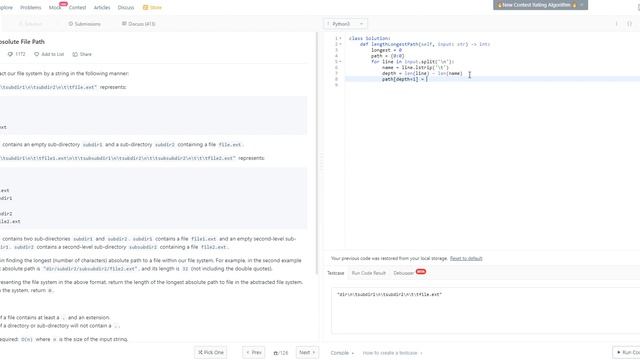Collapse code fold arrow on line 2
Viewport: 640px width, 360px height.
(x=340, y=44)
